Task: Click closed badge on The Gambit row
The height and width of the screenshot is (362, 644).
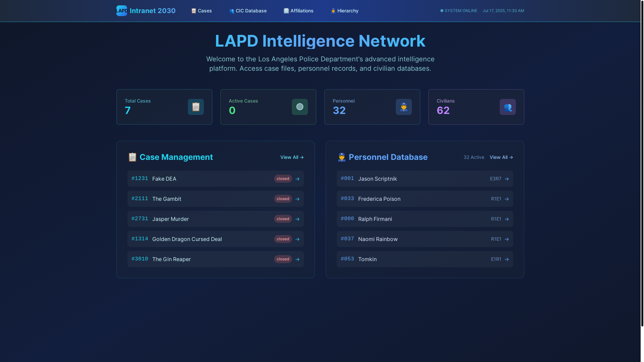Action: point(283,199)
